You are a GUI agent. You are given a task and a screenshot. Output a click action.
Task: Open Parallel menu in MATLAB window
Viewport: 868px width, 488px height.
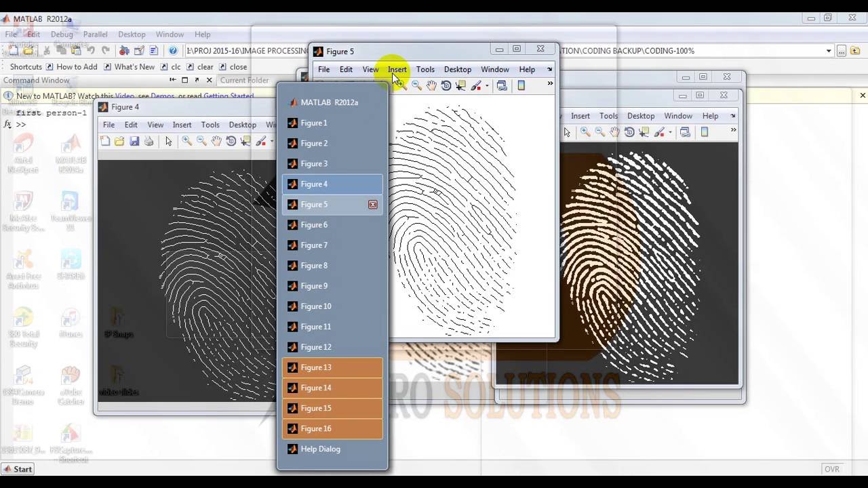click(x=96, y=35)
